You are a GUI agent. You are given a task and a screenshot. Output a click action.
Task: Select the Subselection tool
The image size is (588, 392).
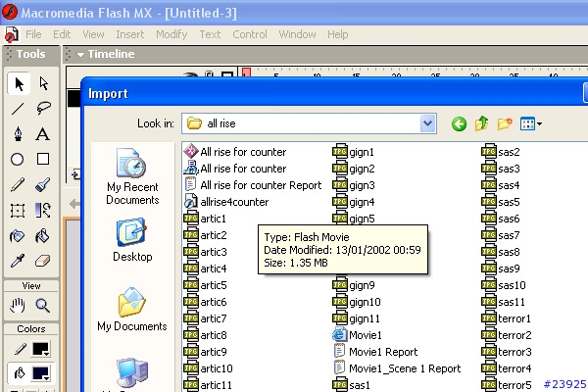point(43,83)
